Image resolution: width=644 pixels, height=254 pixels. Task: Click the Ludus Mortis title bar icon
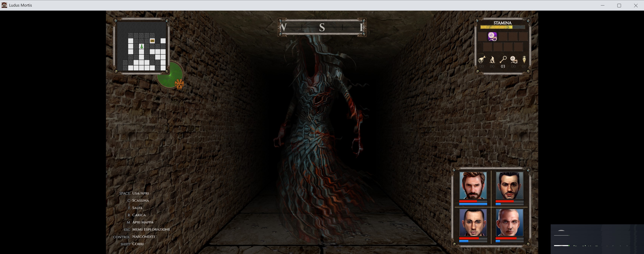[x=4, y=5]
